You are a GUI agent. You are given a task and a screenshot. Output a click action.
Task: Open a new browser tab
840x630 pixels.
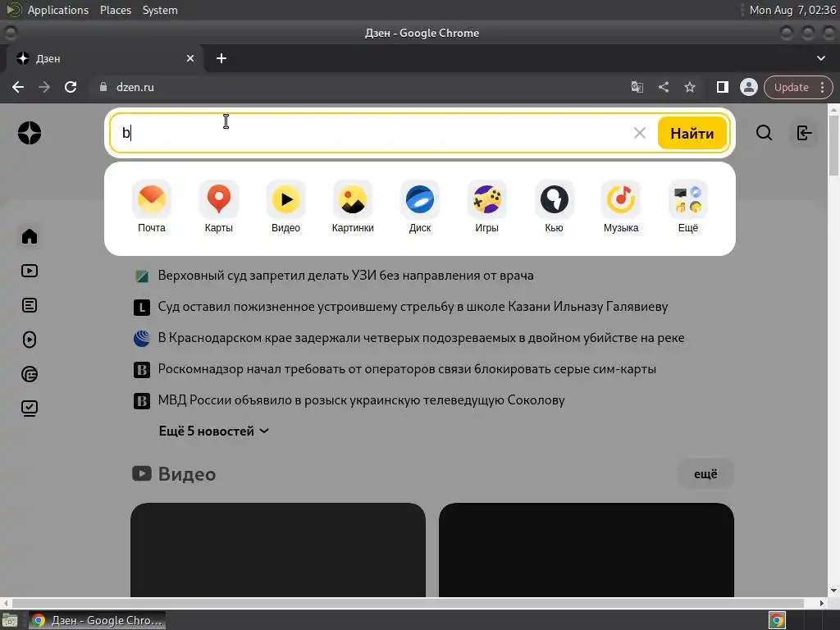[x=221, y=58]
